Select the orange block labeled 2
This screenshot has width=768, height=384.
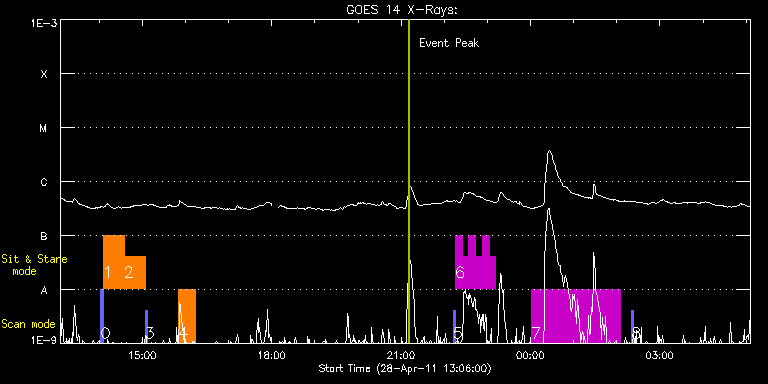136,272
